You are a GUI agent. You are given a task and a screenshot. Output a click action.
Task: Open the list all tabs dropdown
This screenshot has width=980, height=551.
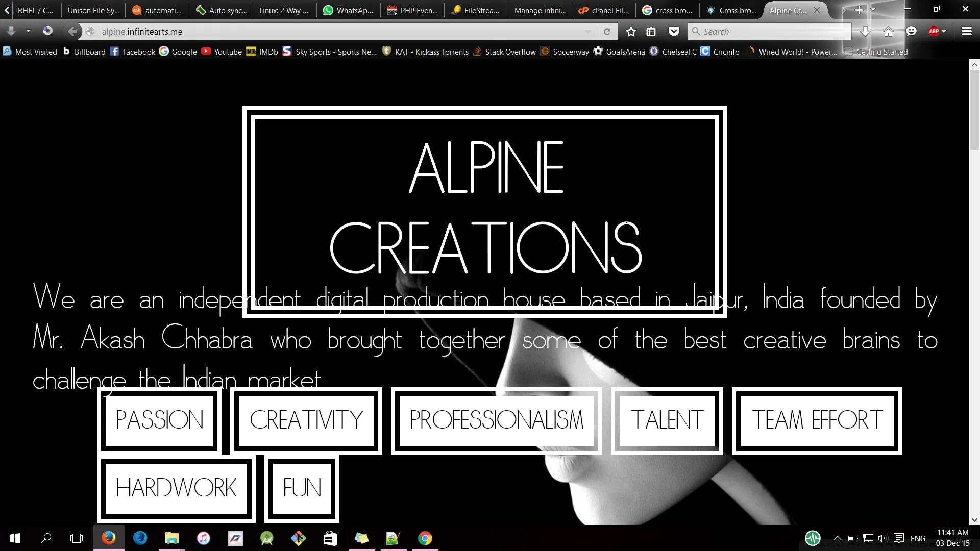(x=873, y=10)
